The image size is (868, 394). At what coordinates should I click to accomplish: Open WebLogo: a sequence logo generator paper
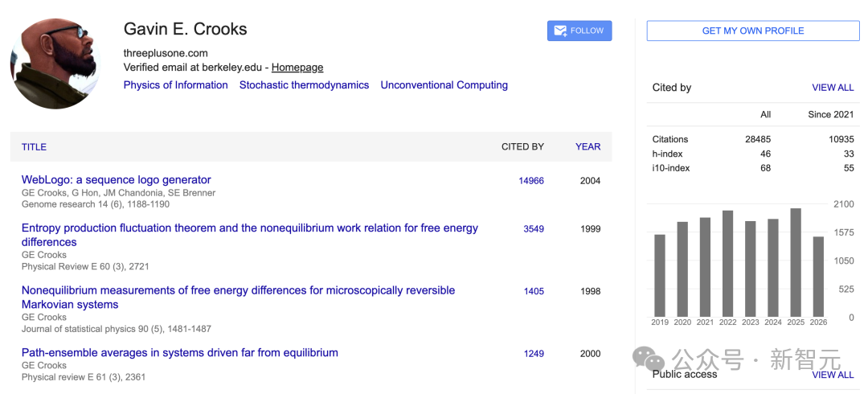(117, 179)
